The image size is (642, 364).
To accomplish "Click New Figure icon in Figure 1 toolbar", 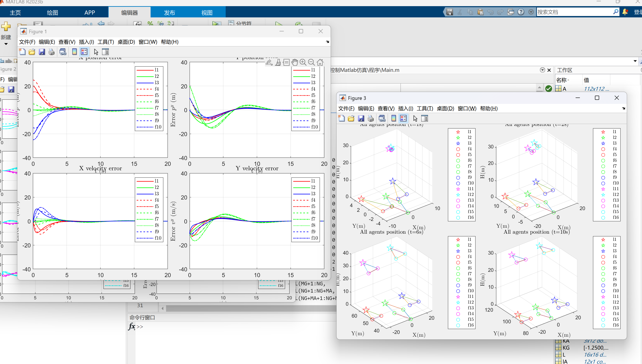I will pos(22,52).
